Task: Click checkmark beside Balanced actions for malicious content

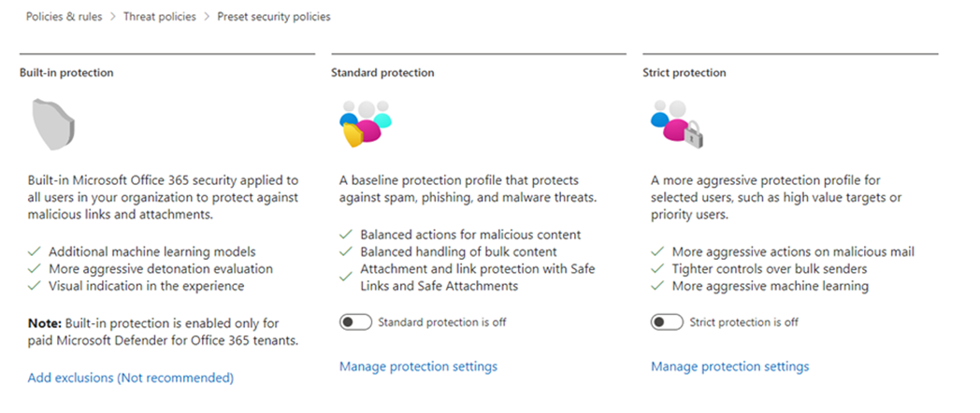Action: 346,235
